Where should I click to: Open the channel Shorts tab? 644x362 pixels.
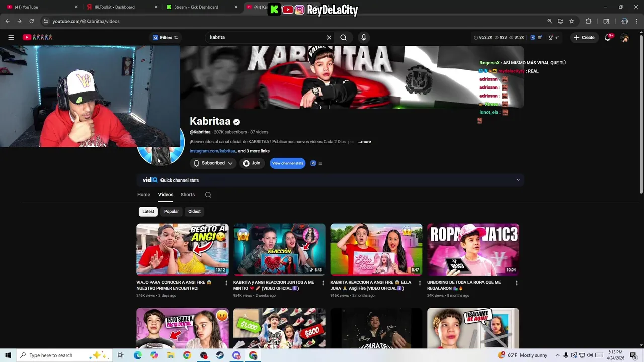[188, 195]
